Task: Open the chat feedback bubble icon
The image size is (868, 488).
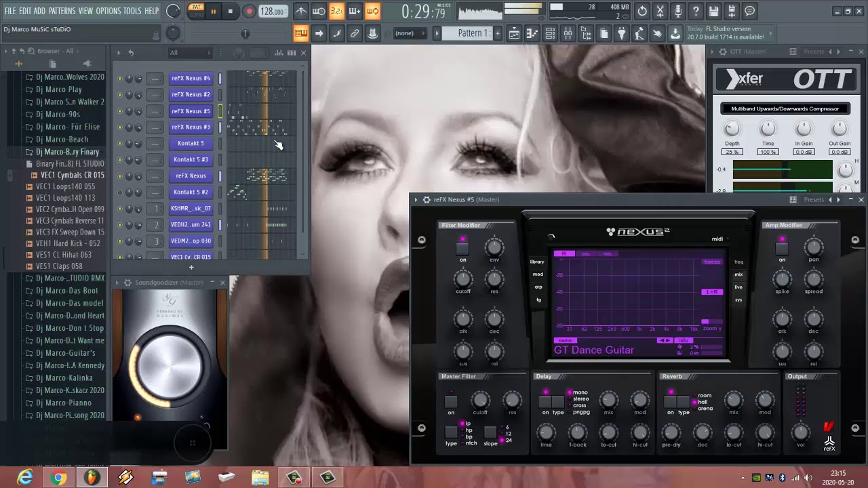Action: 749,11
